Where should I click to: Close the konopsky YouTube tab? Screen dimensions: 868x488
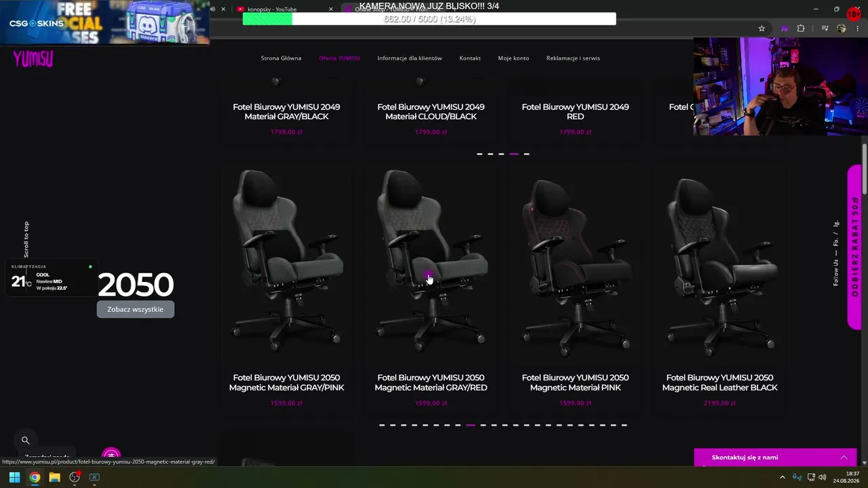tap(331, 9)
